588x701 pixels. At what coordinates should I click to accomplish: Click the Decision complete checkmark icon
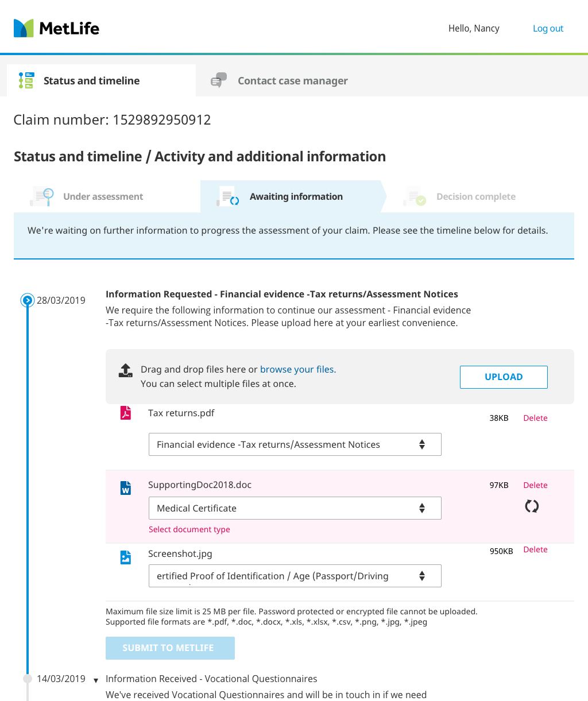415,197
